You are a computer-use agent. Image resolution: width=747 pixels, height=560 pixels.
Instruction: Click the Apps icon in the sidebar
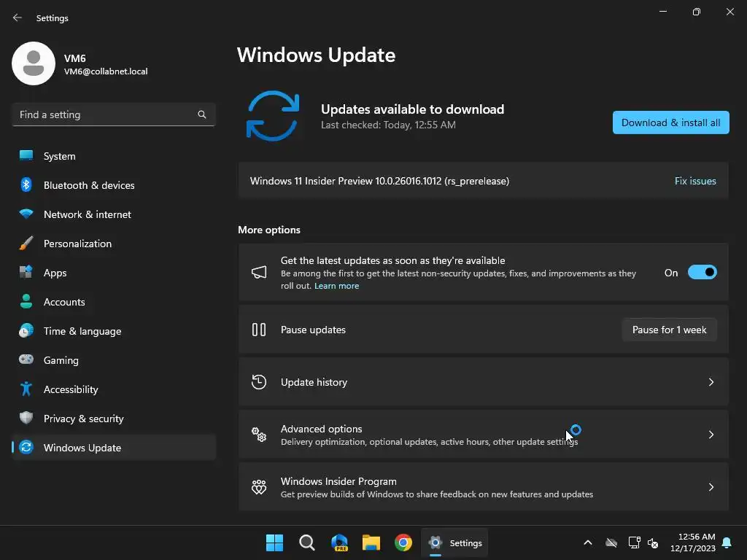[26, 273]
